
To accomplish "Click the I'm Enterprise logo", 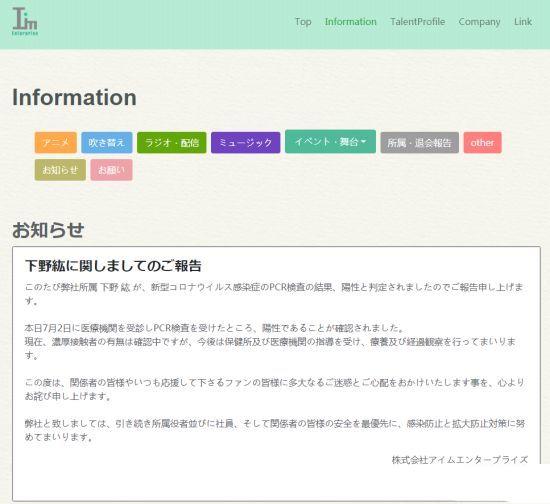I will (25, 22).
